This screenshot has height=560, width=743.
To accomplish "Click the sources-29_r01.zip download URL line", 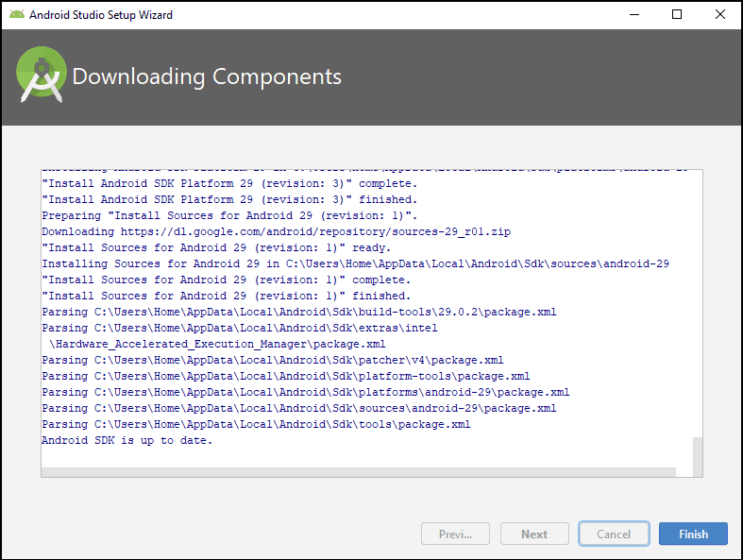I will tap(277, 232).
